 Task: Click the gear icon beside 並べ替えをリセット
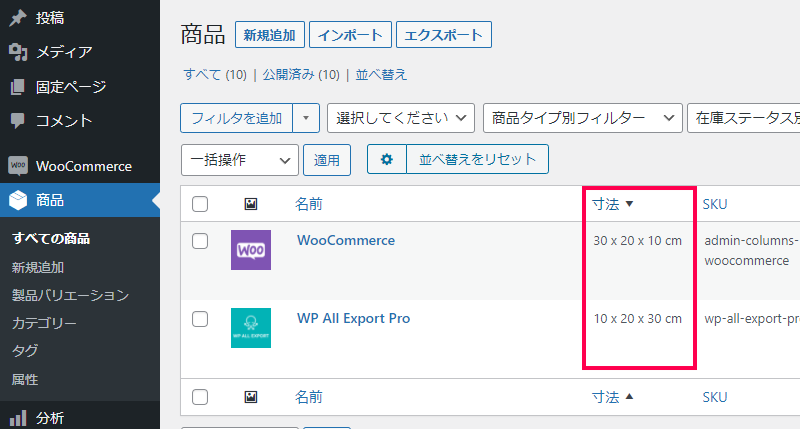[x=387, y=159]
